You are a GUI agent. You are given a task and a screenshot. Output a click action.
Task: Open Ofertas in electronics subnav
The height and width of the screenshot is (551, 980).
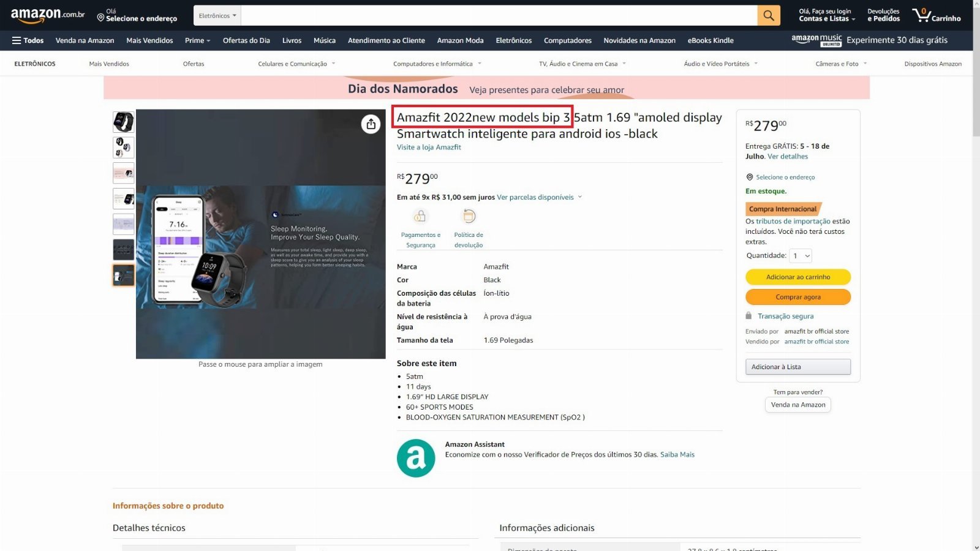(194, 64)
